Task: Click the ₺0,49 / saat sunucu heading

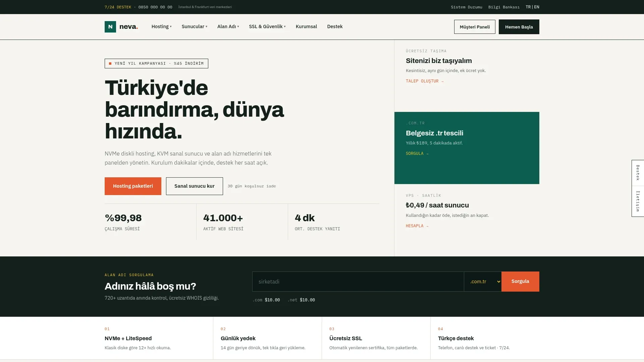Action: (437, 205)
